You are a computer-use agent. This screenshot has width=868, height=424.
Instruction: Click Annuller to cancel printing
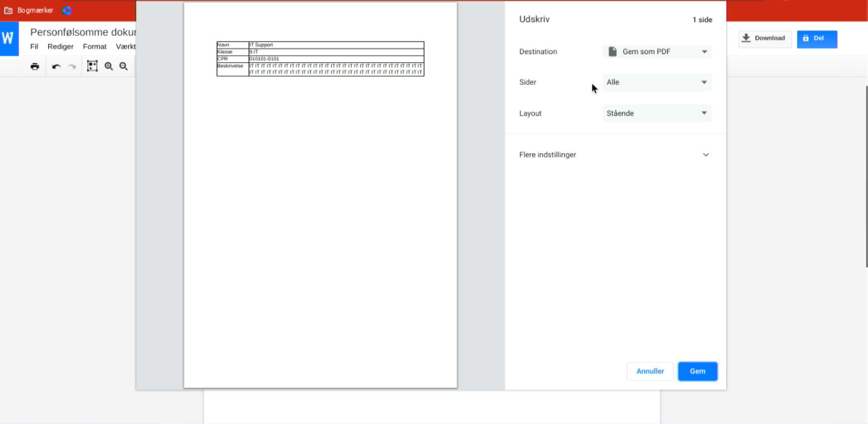pyautogui.click(x=650, y=371)
